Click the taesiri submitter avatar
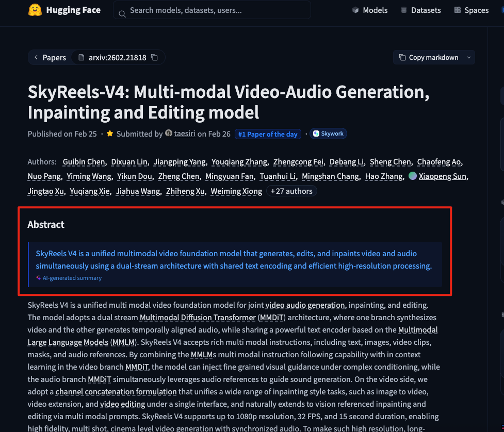The width and height of the screenshot is (504, 432). 169,134
